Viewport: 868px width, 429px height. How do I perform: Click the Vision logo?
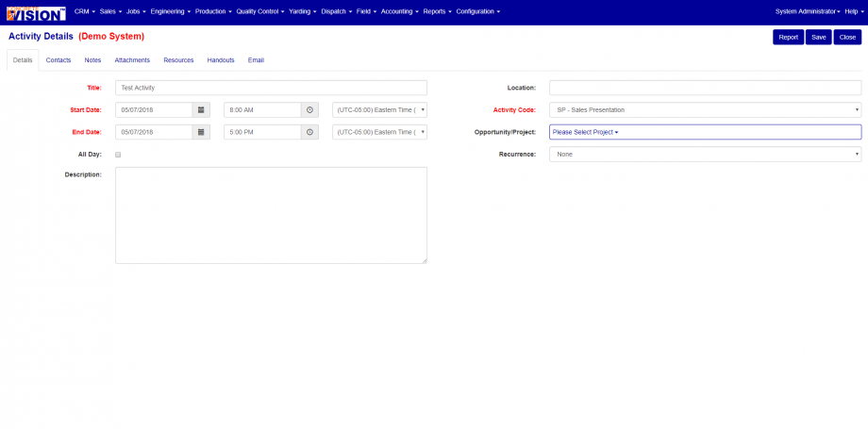click(x=36, y=13)
